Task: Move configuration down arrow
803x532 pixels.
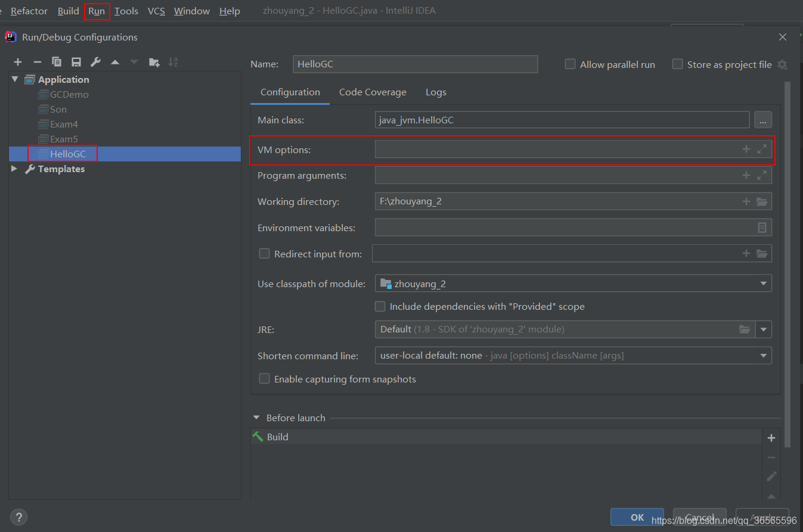Action: click(x=134, y=62)
